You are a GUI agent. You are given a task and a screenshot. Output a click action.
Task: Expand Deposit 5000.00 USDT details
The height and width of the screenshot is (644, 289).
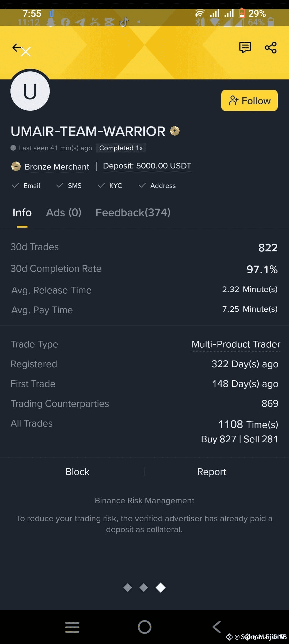point(147,166)
